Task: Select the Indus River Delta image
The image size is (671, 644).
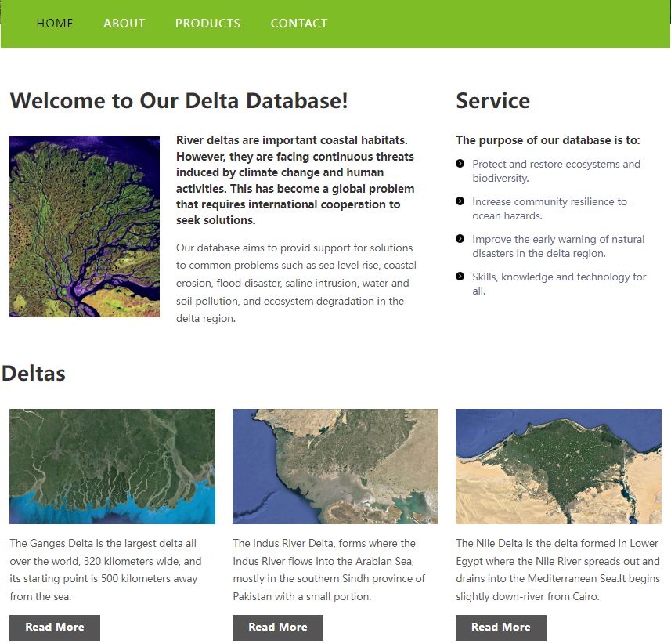Action: [x=335, y=466]
